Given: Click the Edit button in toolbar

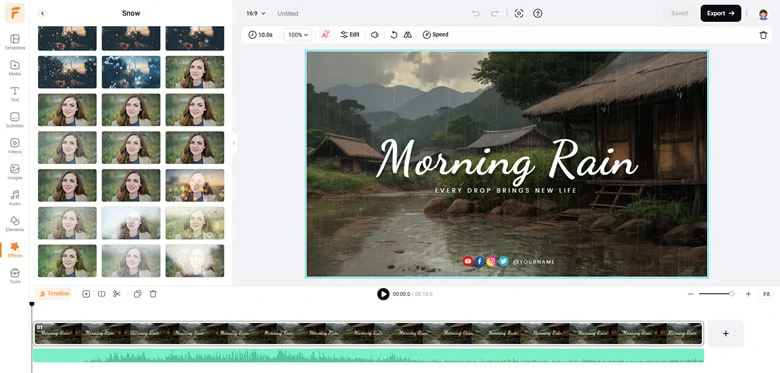Looking at the screenshot, I should pos(350,35).
